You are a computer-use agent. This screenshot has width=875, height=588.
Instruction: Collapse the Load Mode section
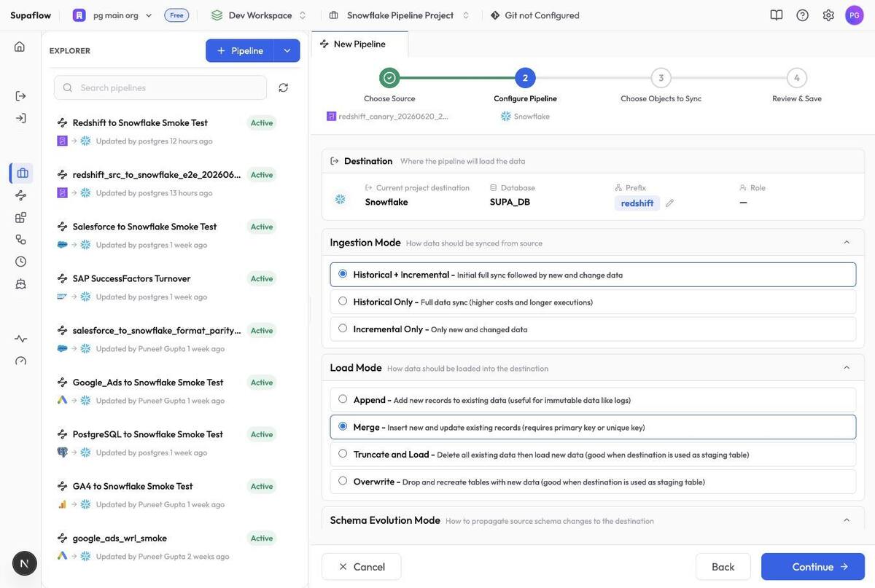tap(847, 367)
